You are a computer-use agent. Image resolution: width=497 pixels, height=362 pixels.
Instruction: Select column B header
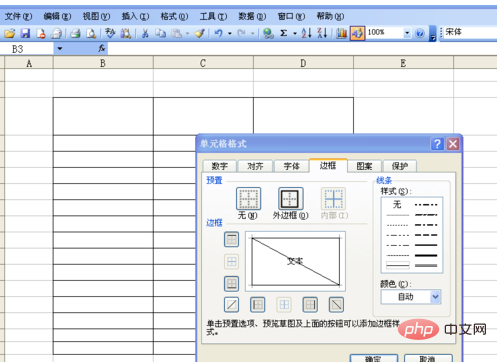pyautogui.click(x=103, y=63)
